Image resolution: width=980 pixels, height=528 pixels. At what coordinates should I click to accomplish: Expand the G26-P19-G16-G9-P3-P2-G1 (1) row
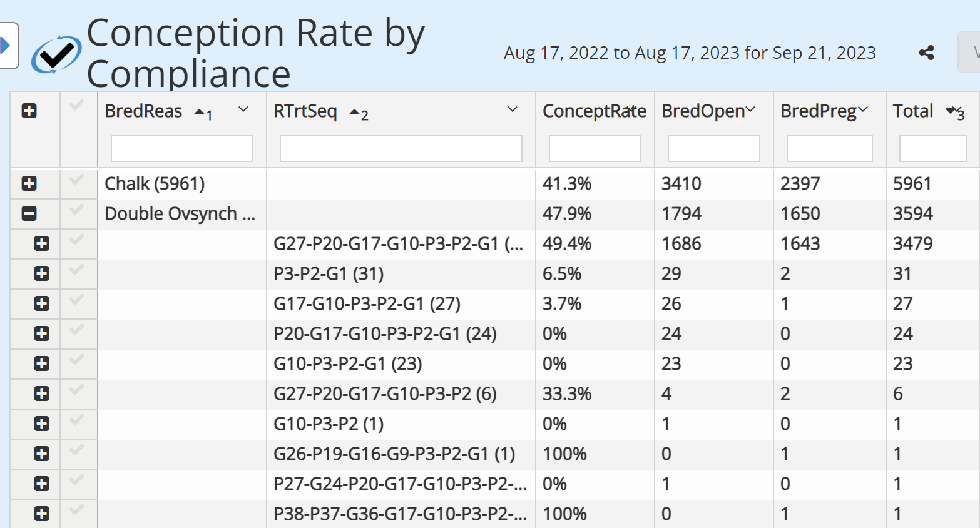point(42,454)
